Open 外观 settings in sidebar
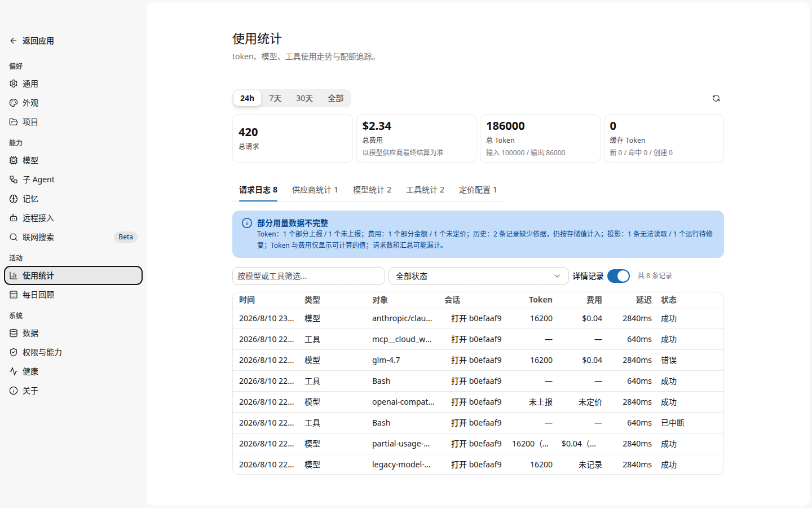This screenshot has height=508, width=812. point(73,103)
